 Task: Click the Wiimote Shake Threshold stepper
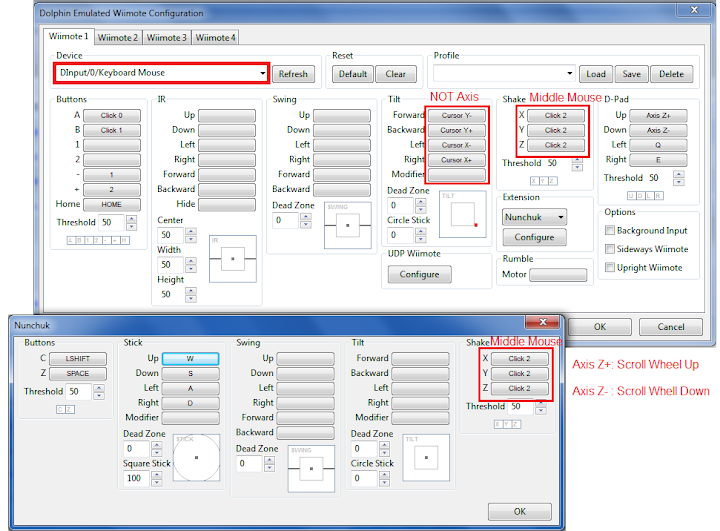[x=578, y=164]
